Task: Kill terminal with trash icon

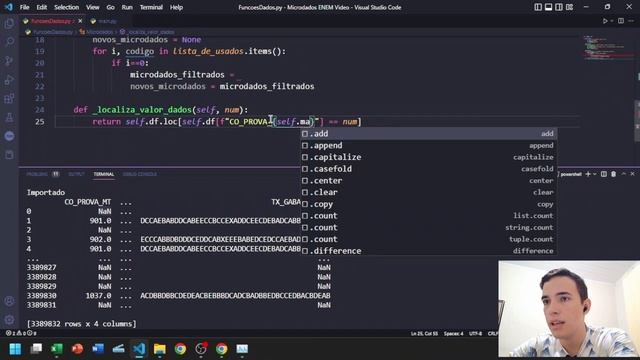Action: 613,174
